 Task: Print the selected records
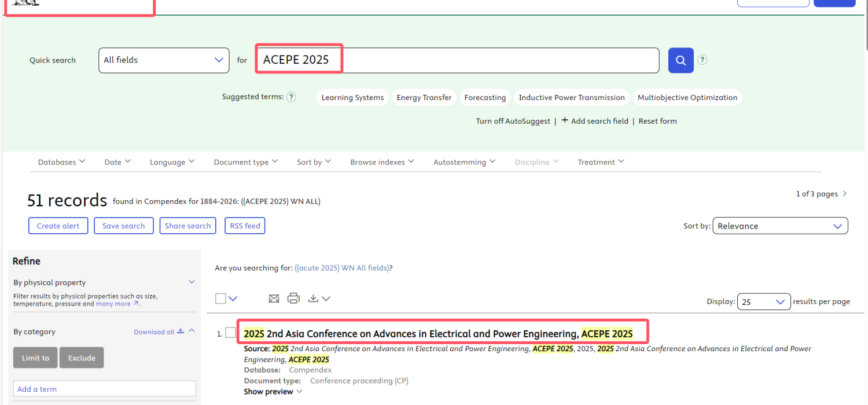point(293,299)
